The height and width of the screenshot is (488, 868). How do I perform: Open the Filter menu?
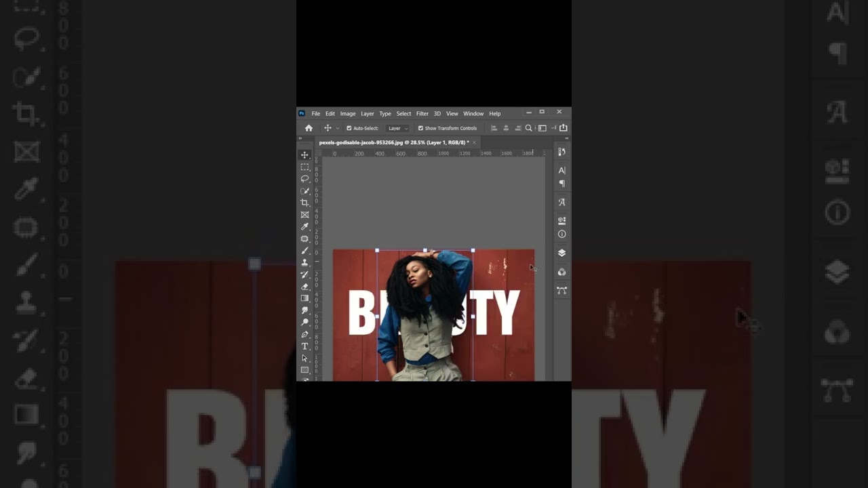[x=422, y=114]
